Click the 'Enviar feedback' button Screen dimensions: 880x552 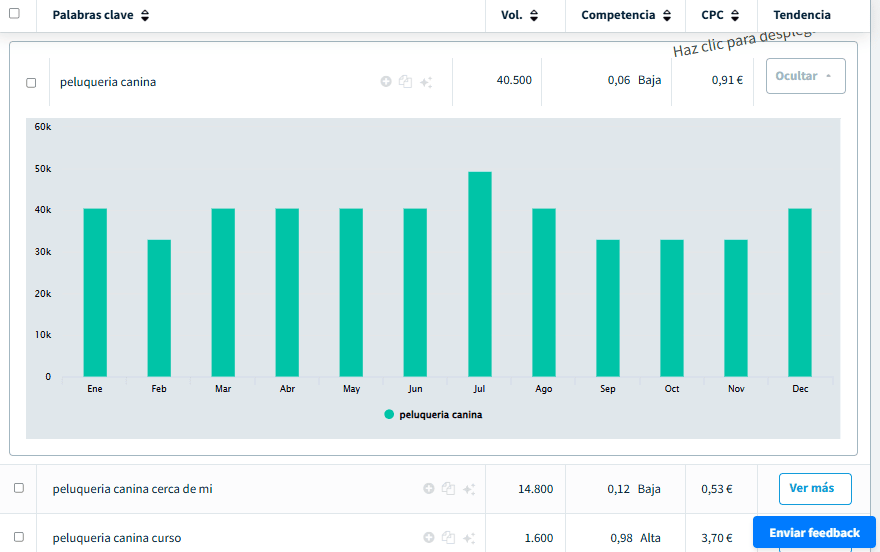point(813,532)
